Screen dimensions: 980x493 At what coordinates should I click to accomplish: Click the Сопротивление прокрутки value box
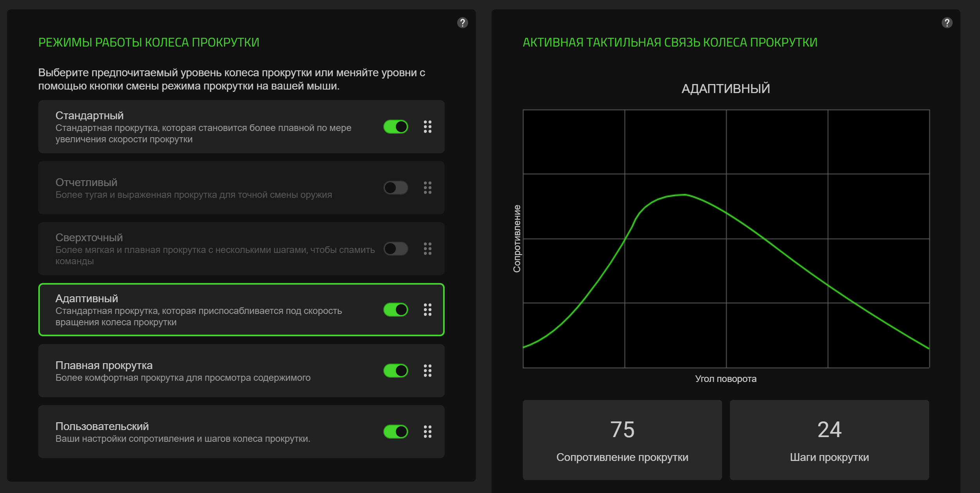[622, 440]
